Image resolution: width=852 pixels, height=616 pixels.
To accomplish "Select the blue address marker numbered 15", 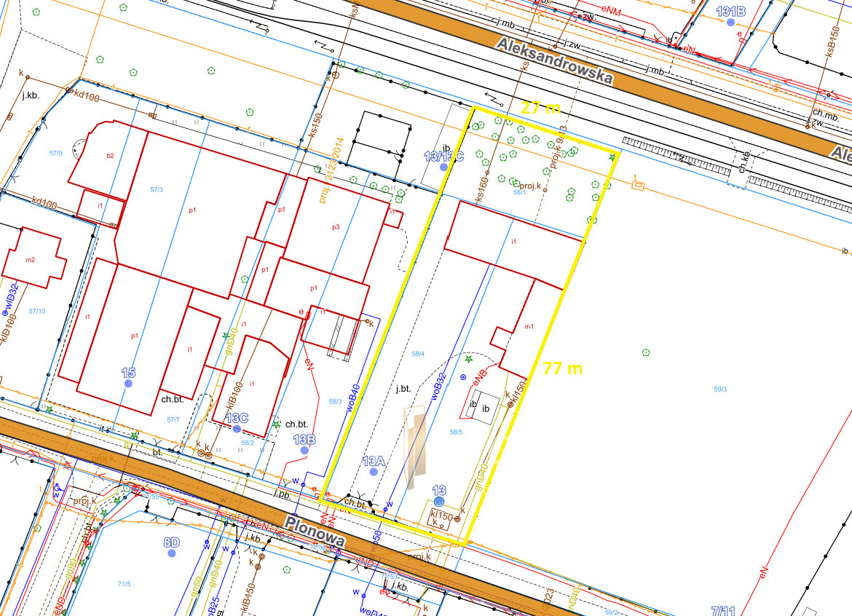I will point(128,383).
